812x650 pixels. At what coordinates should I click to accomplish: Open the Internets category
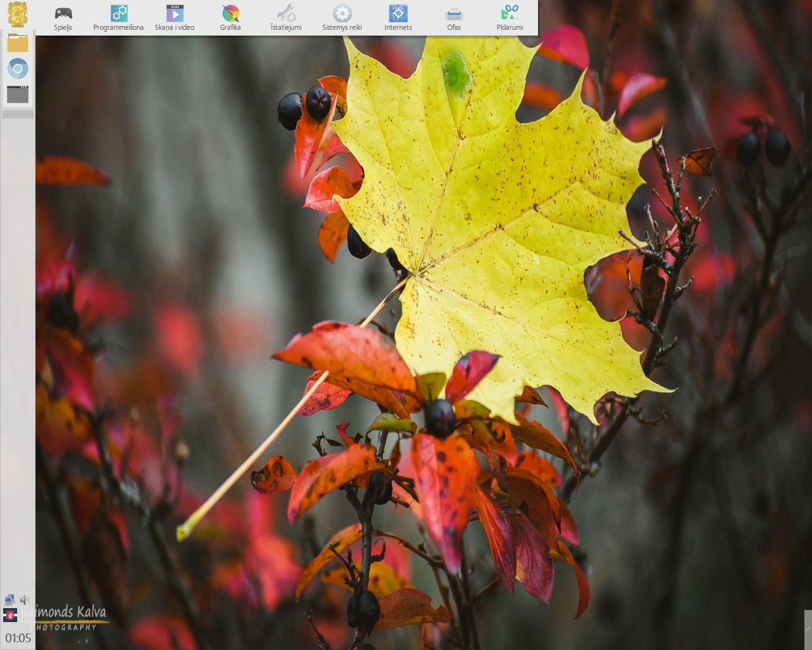(x=398, y=18)
